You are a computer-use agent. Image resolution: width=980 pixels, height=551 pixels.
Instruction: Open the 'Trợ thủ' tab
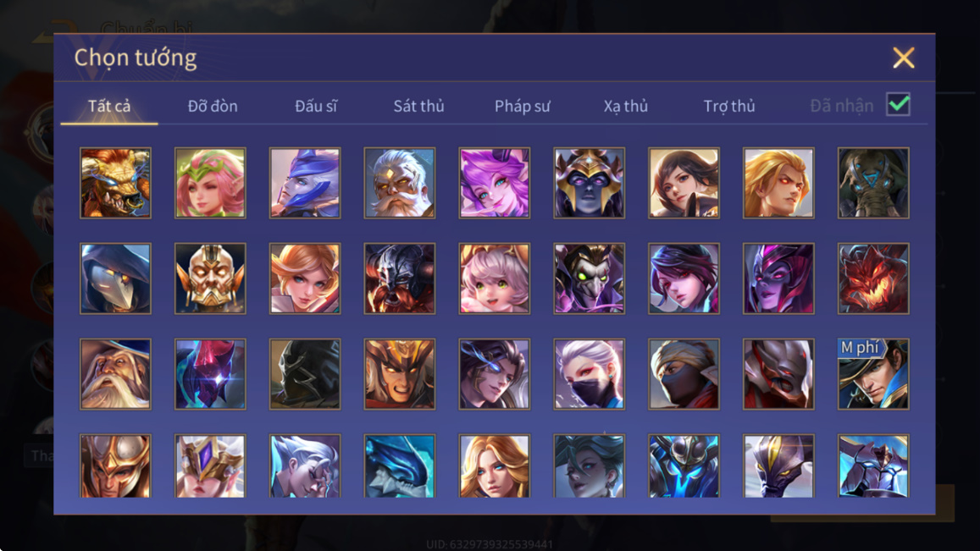click(729, 106)
